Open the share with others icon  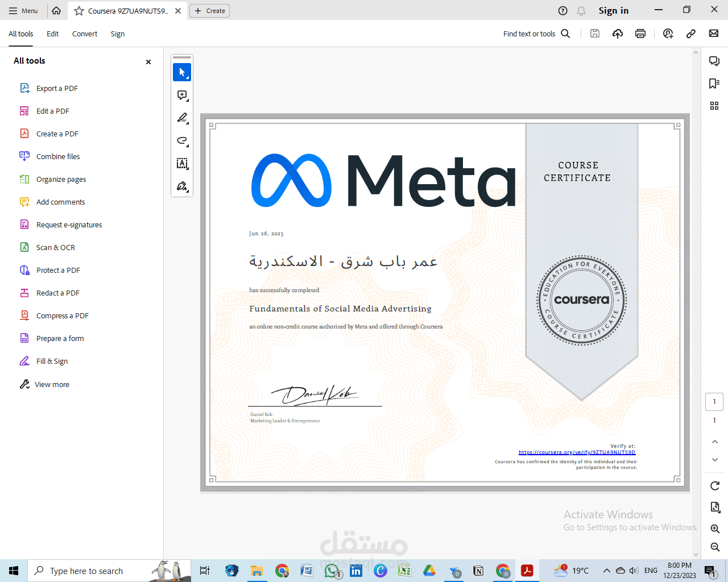[x=668, y=34]
